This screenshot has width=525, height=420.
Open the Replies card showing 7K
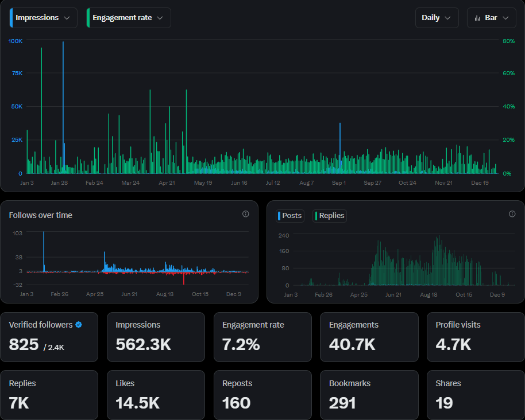tap(49, 395)
